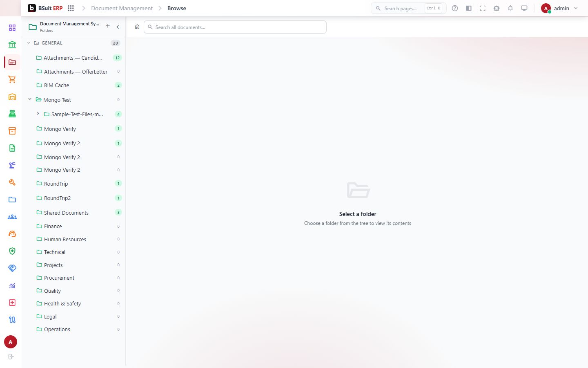Open the orange wrench maintenance icon
This screenshot has height=368, width=588.
pyautogui.click(x=12, y=182)
